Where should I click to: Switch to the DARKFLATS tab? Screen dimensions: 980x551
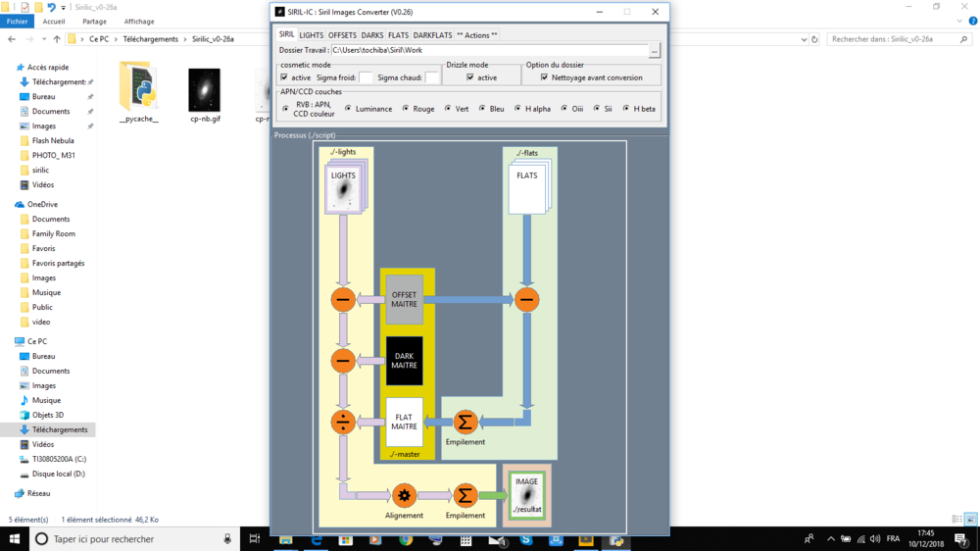(432, 35)
